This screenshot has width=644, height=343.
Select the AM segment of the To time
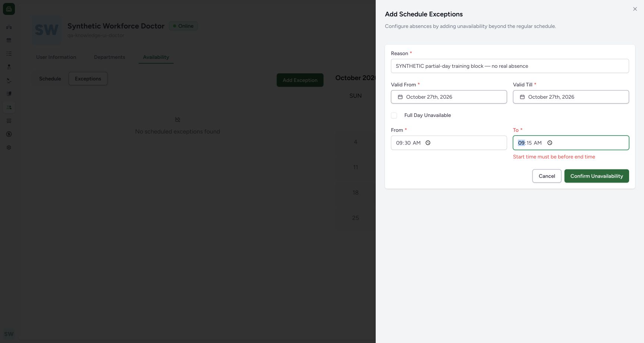[x=538, y=143]
